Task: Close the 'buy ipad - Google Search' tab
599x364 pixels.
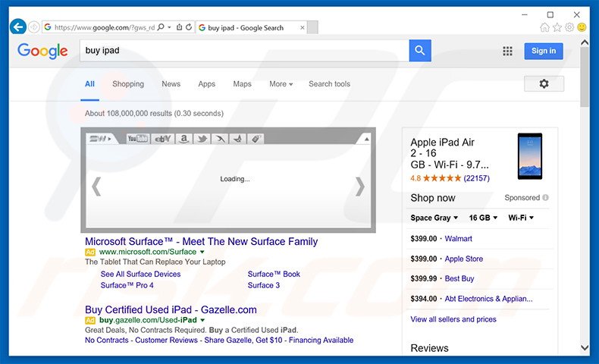Action: click(x=303, y=27)
